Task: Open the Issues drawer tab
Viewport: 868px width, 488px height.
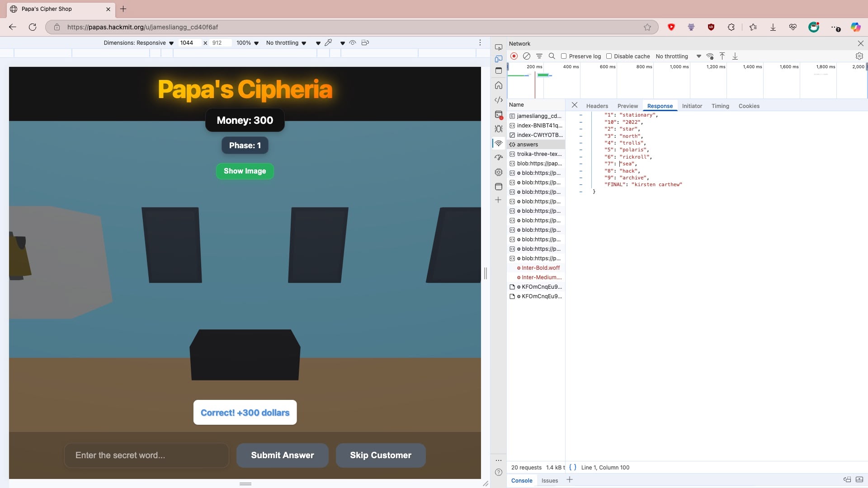Action: (550, 480)
